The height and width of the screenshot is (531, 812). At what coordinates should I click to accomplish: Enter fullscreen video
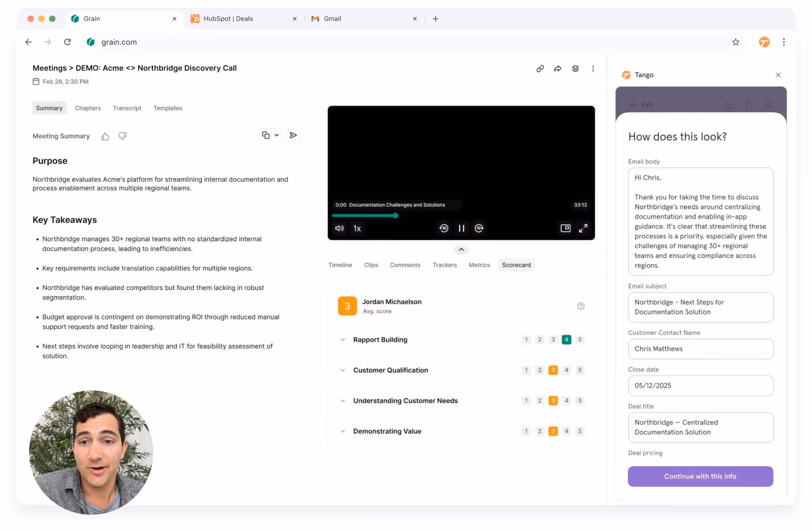(583, 228)
